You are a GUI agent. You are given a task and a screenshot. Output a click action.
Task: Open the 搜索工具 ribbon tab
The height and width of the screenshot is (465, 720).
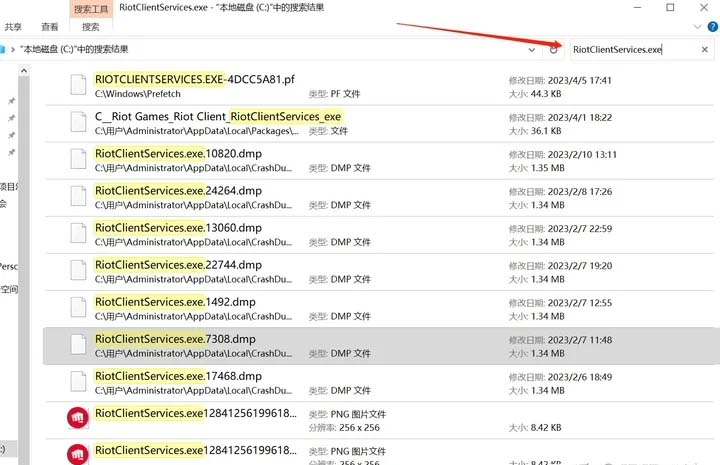91,9
